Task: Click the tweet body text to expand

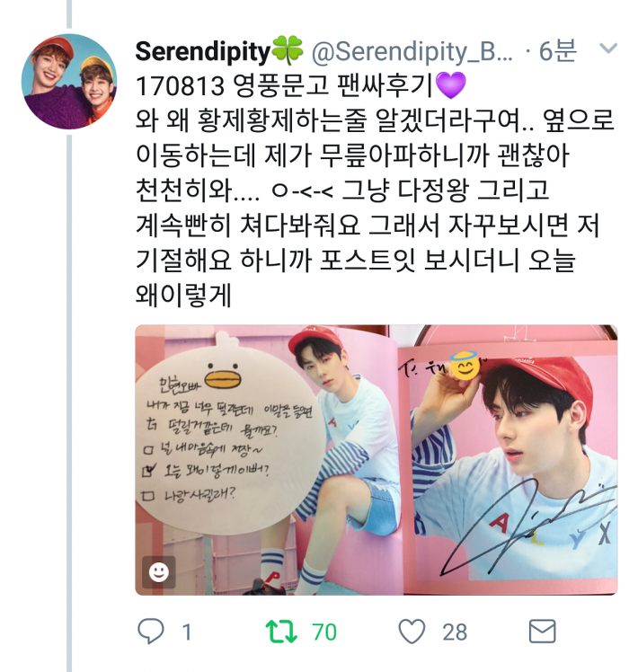Action: [376, 190]
